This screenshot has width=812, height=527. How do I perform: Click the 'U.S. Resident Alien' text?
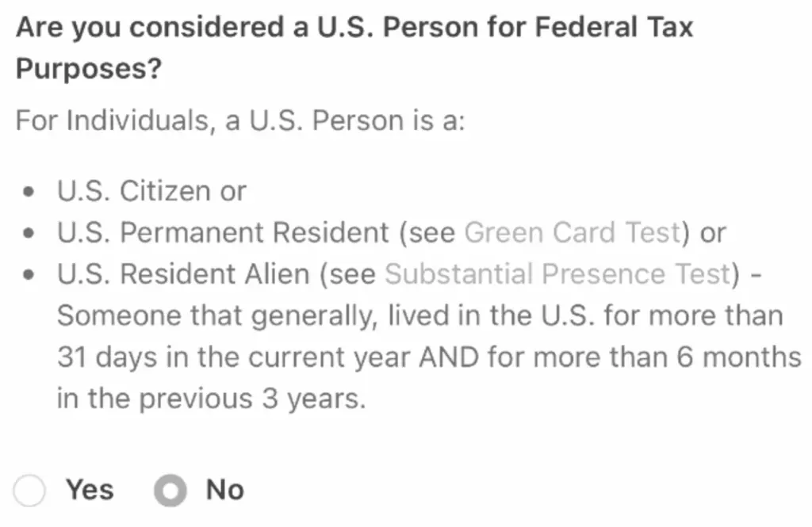[183, 274]
